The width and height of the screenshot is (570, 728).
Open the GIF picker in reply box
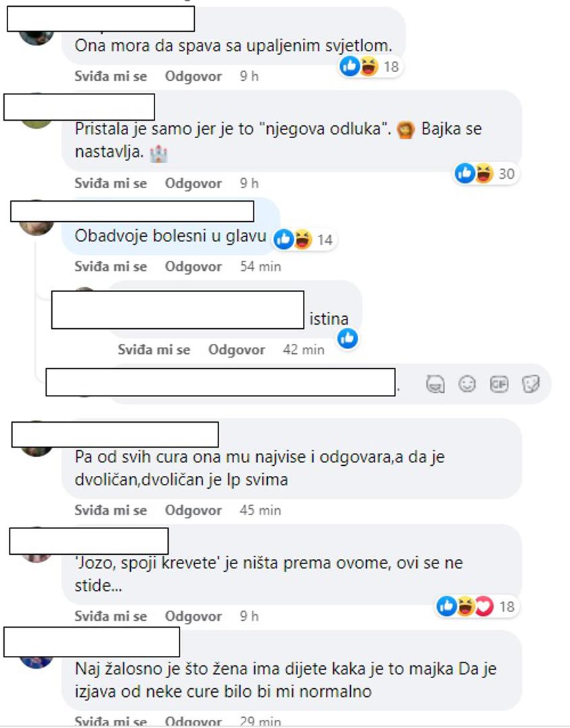pyautogui.click(x=499, y=384)
